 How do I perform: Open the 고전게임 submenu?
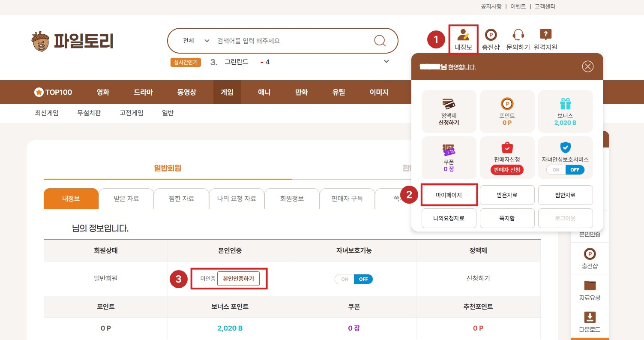132,113
